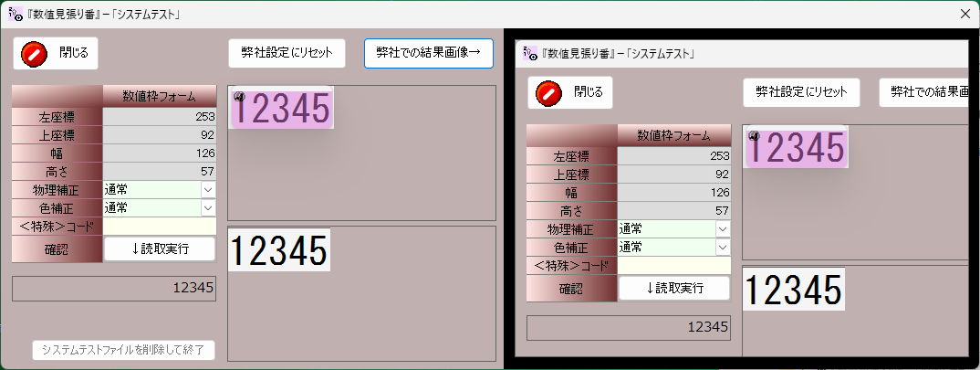980x370 pixels.
Task: Click the 物理補正 label in the main window
Action: click(x=57, y=190)
